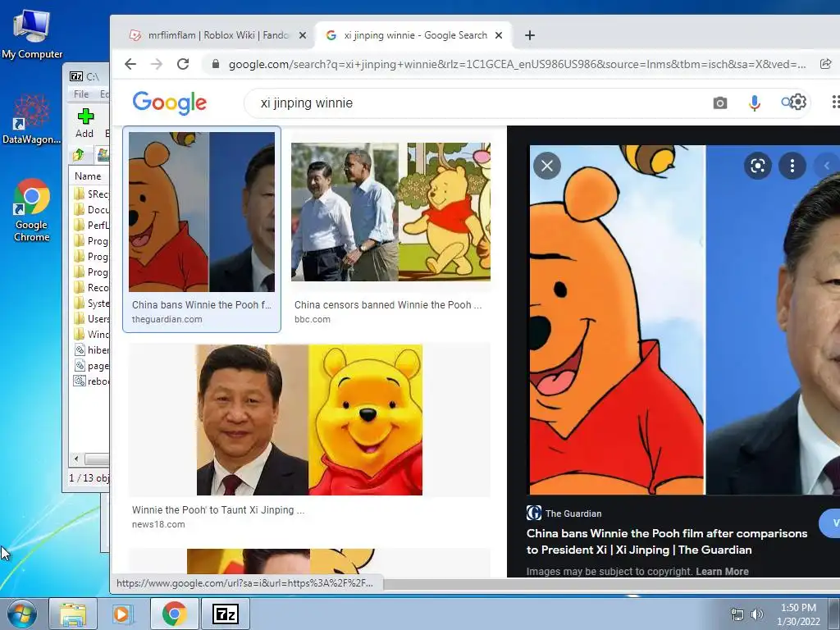The width and height of the screenshot is (840, 630).
Task: Open DataWagon desktop shortcut
Action: 32,119
